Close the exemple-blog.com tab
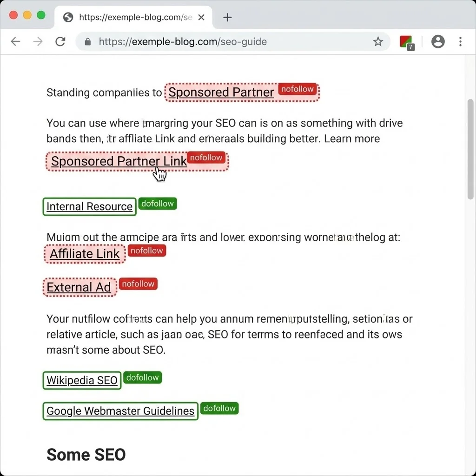Viewport: 476px width, 476px height. 201,17
